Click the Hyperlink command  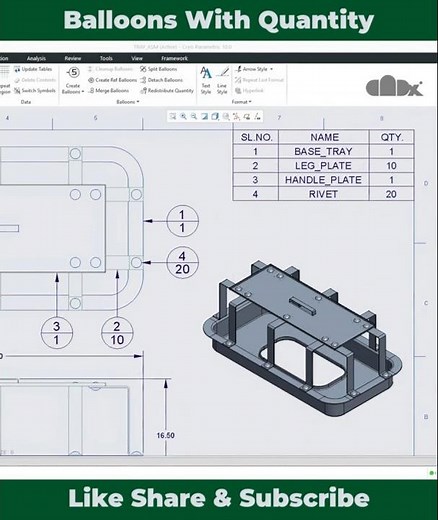(x=249, y=91)
